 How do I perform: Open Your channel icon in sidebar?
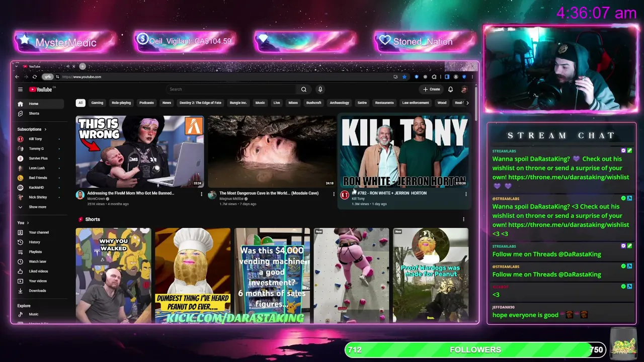tap(20, 232)
